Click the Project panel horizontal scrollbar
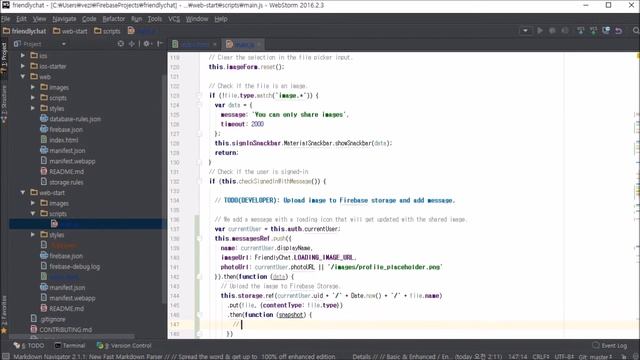This screenshot has height=360, width=640. click(x=71, y=337)
